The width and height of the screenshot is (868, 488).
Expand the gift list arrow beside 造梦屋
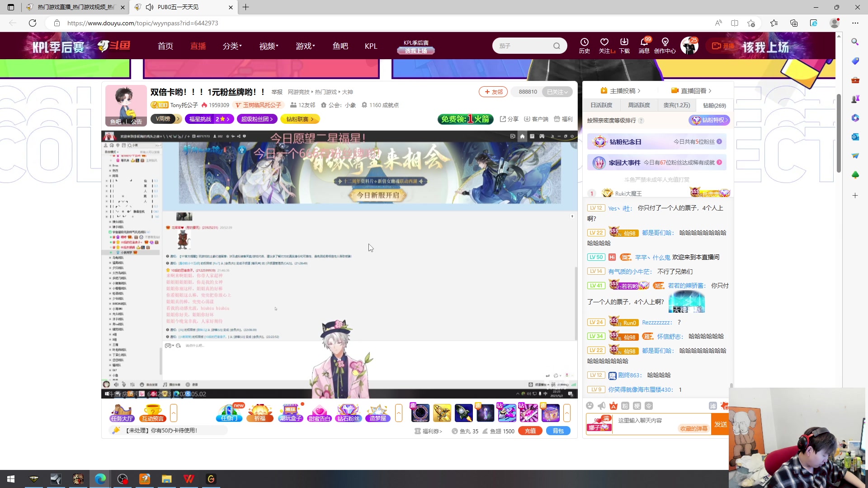(x=398, y=413)
